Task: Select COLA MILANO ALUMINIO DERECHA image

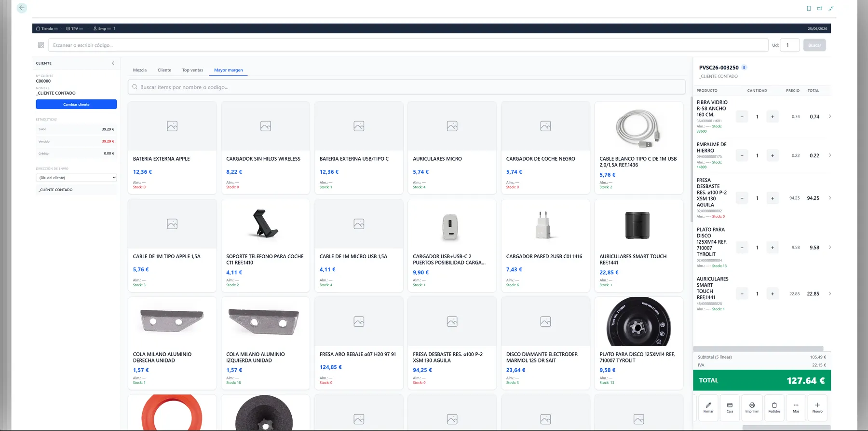Action: [x=172, y=321]
